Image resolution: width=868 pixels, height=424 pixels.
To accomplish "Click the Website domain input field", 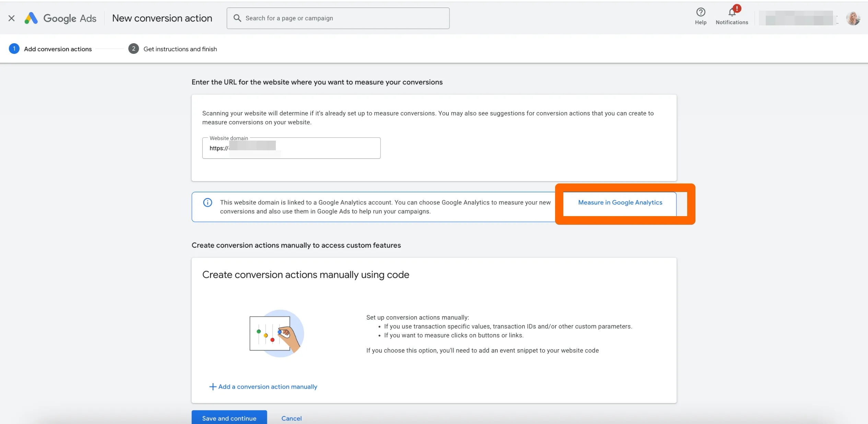I will [x=291, y=148].
